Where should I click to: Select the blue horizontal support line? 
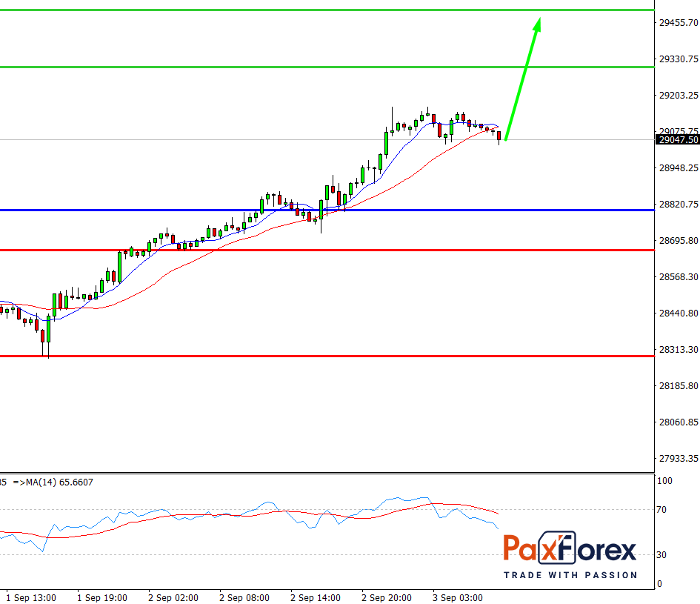[x=327, y=210]
